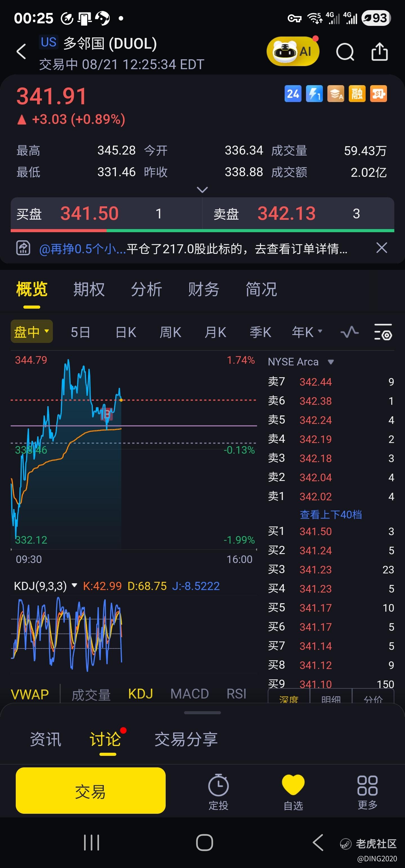Tap the 买8 341.12 order row
This screenshot has height=868, width=405.
[x=331, y=665]
